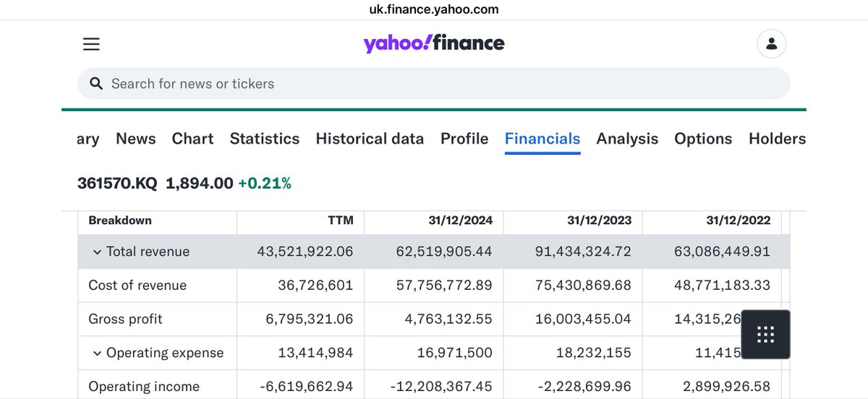This screenshot has width=868, height=399.
Task: Open the Chart tab
Action: point(192,139)
